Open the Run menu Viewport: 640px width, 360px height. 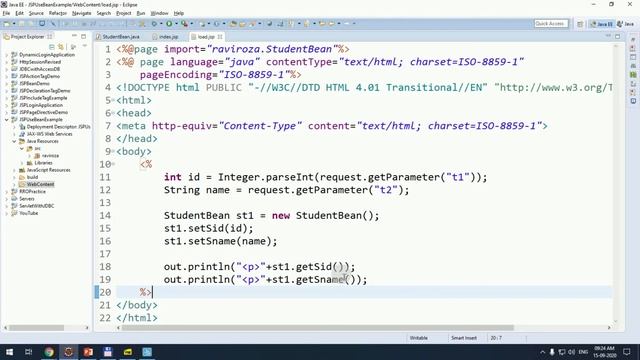point(141,13)
